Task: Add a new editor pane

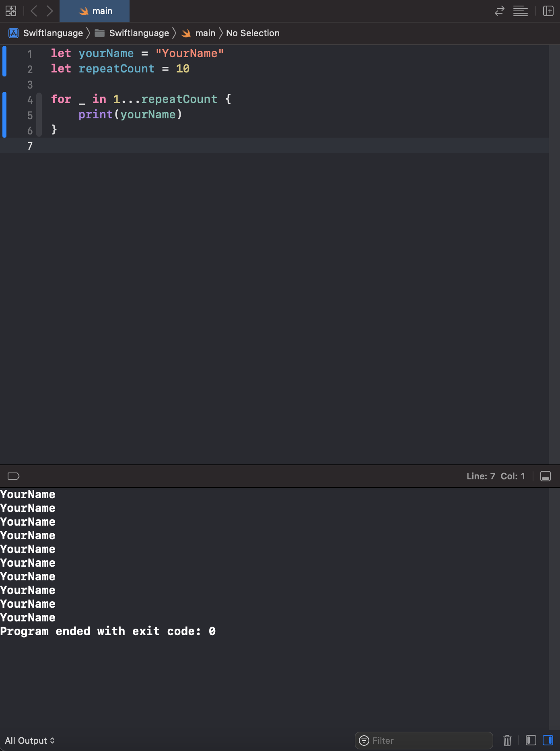Action: coord(548,11)
